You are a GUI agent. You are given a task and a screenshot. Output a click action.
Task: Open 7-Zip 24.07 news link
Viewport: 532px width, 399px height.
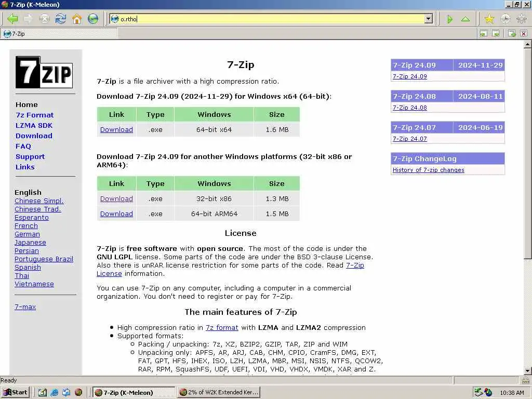click(x=409, y=139)
